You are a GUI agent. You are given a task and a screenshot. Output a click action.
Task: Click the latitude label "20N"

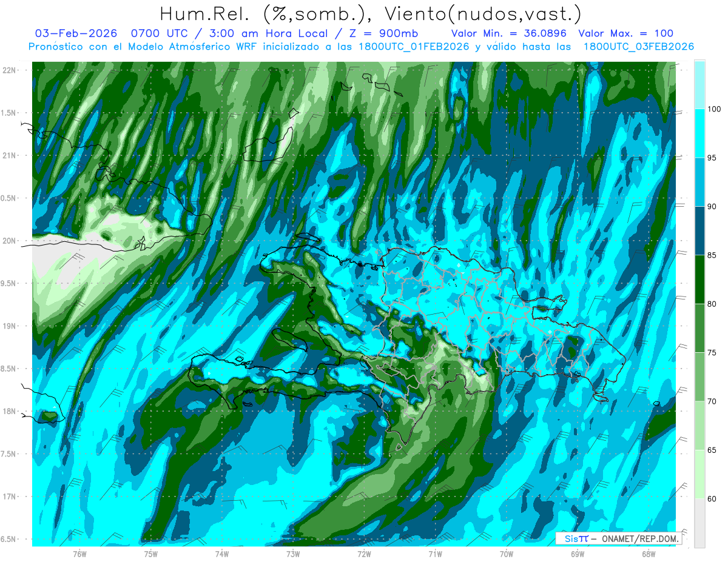click(x=9, y=241)
